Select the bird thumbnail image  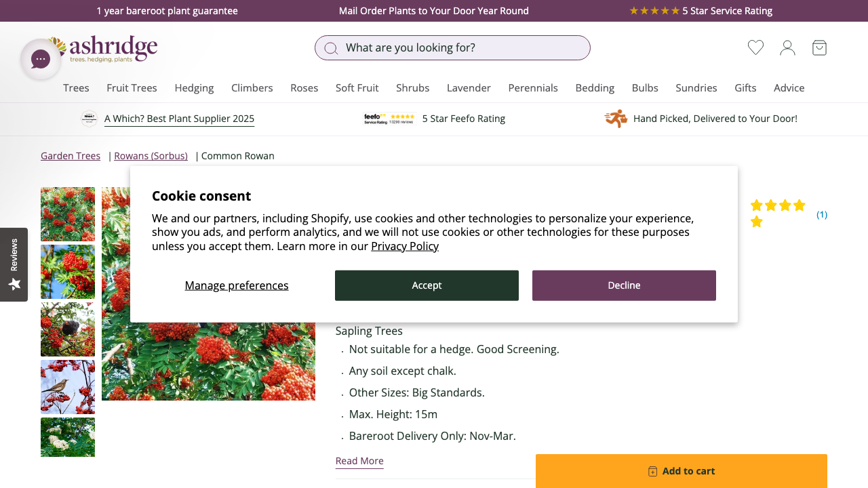[x=67, y=387]
